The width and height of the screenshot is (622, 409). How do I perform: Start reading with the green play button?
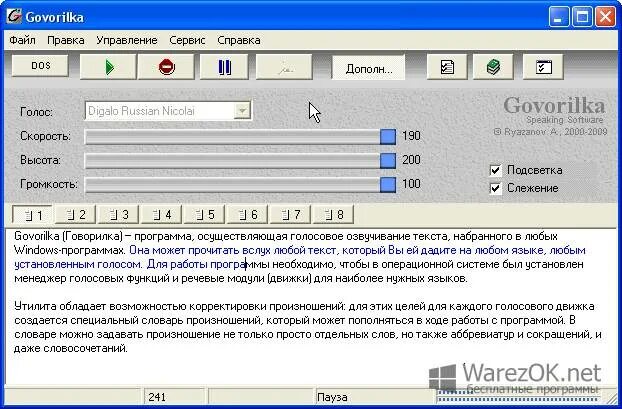(108, 67)
